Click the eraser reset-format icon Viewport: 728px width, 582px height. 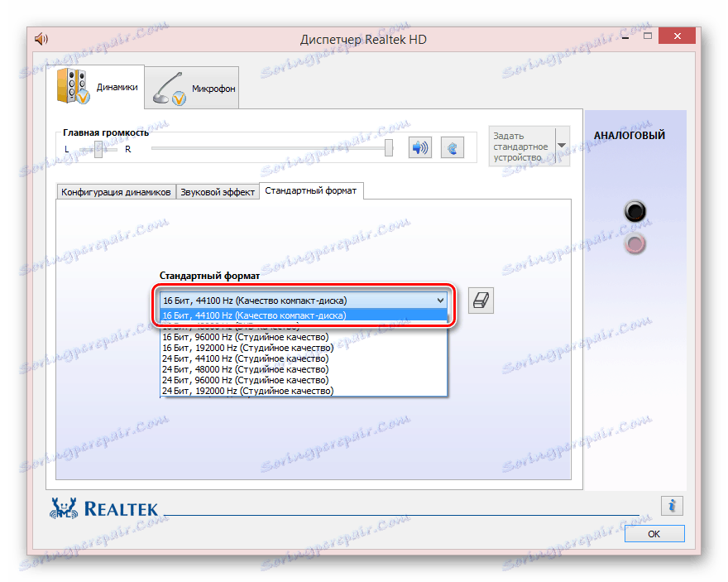pyautogui.click(x=481, y=301)
